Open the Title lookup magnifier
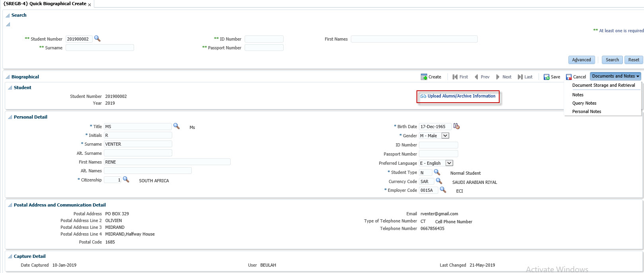The height and width of the screenshot is (273, 644). (x=176, y=126)
